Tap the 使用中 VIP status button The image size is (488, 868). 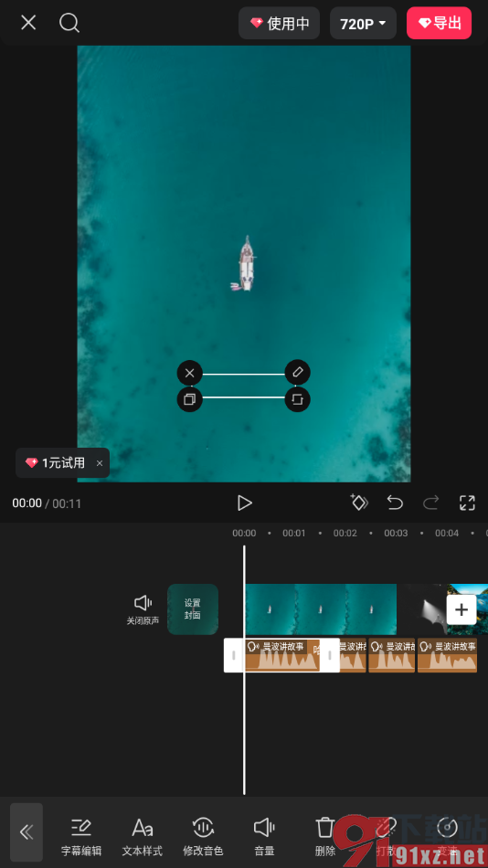pos(279,23)
